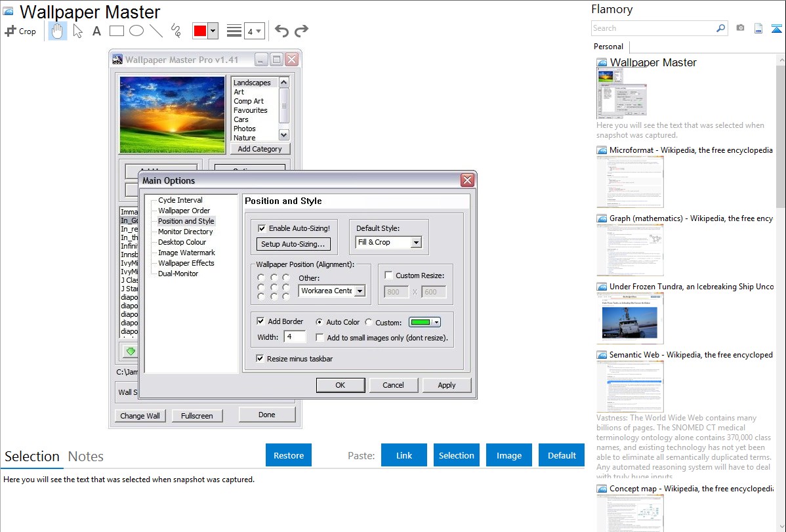The width and height of the screenshot is (786, 532).
Task: Pick the ellipse drawing tool
Action: (x=136, y=31)
